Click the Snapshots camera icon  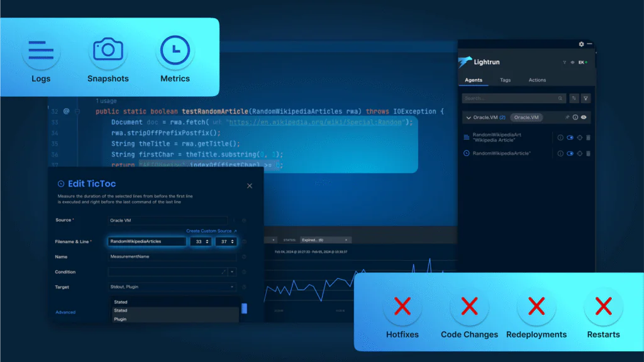coord(108,50)
